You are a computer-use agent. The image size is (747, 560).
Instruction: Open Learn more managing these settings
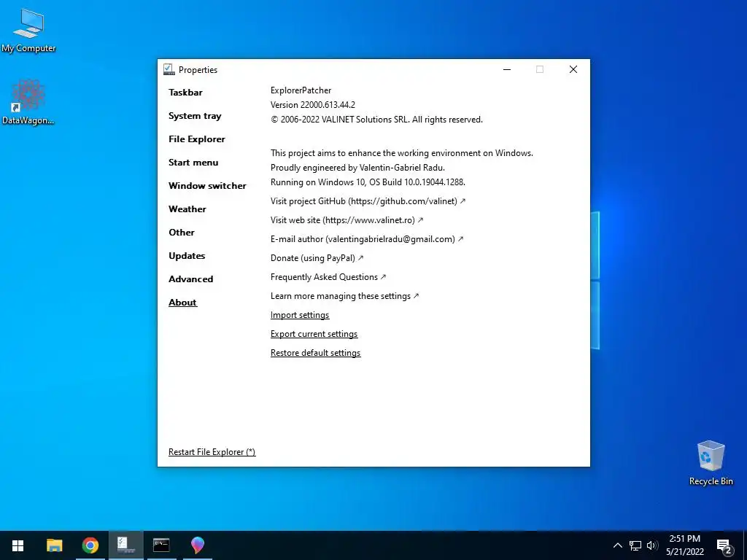344,296
